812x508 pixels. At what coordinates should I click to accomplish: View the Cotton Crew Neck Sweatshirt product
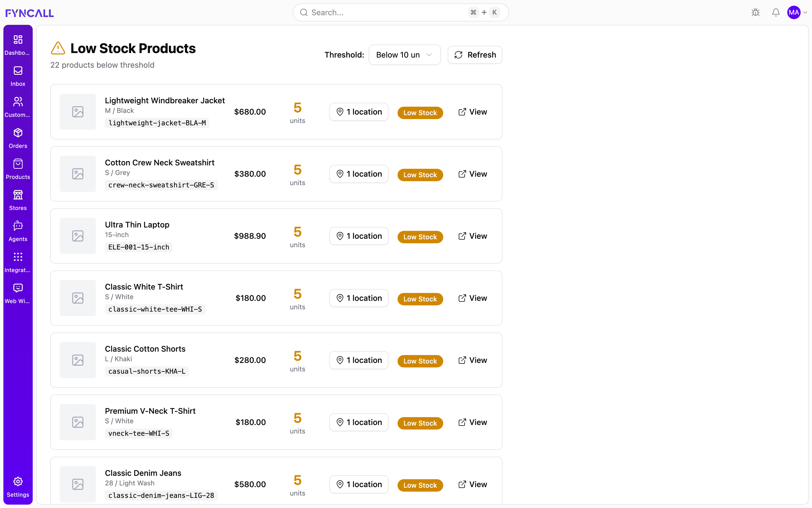[x=473, y=174]
